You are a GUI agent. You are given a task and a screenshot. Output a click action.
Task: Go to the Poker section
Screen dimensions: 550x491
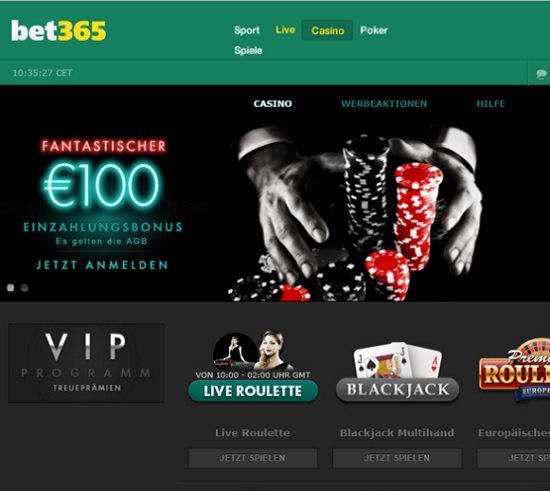pyautogui.click(x=374, y=30)
